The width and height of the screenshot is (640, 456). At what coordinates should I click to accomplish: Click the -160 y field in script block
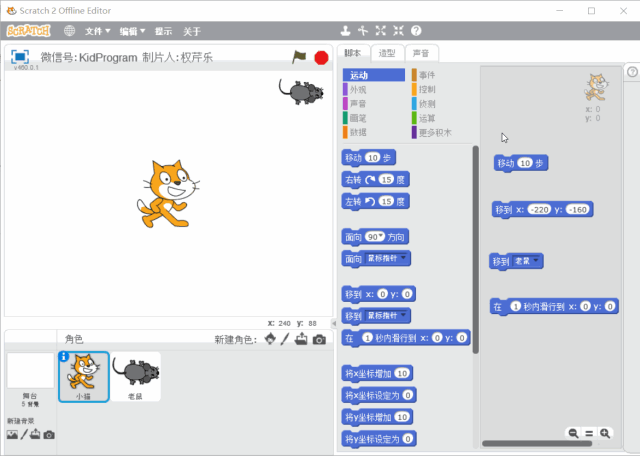coord(578,209)
